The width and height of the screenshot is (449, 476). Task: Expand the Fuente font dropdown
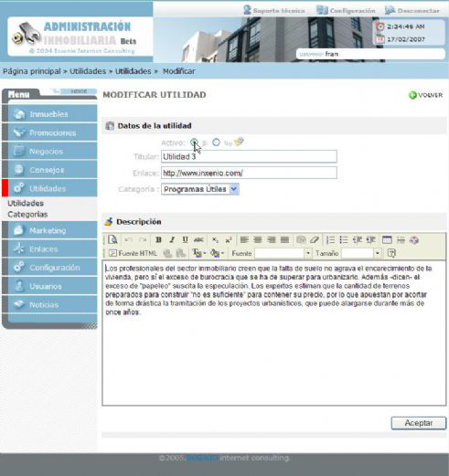click(308, 253)
